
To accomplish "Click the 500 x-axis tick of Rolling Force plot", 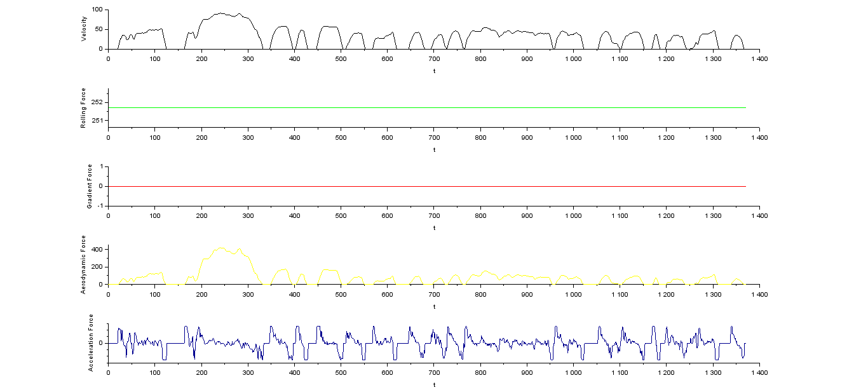I will coord(341,137).
